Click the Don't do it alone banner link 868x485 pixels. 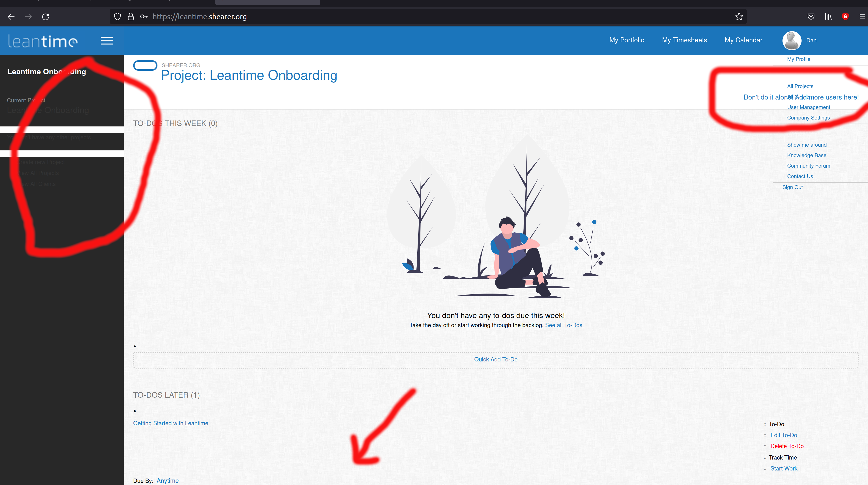(x=801, y=97)
